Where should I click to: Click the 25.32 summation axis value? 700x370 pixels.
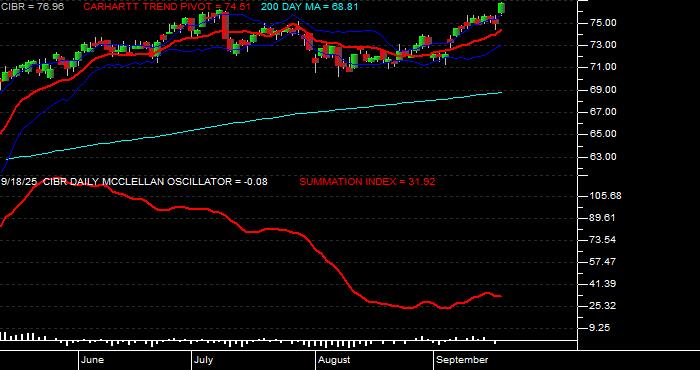[604, 306]
